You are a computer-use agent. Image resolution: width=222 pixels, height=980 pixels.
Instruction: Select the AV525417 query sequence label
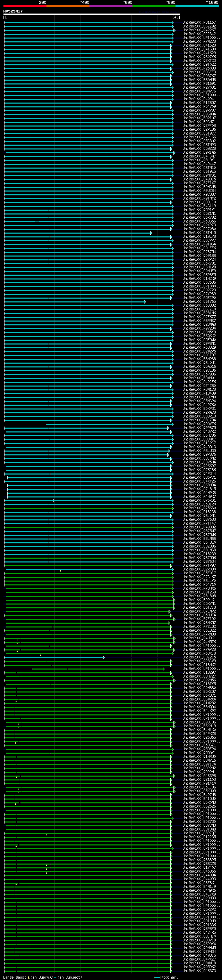(x=13, y=11)
